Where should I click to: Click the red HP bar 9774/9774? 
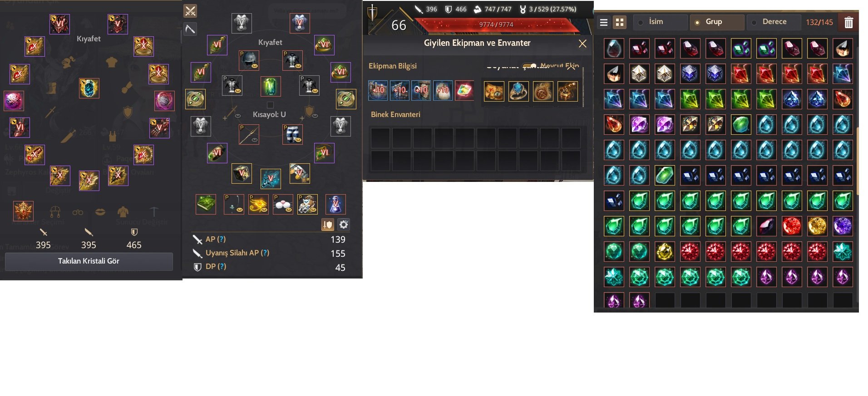(x=496, y=25)
